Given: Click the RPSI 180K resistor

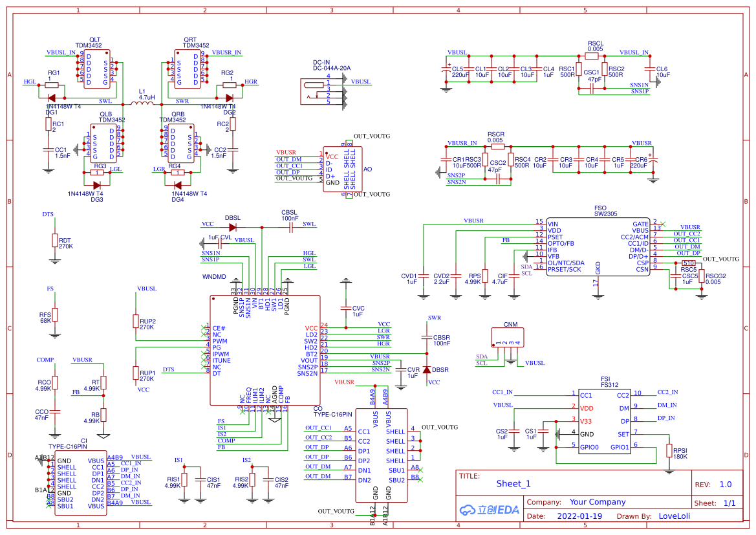Looking at the screenshot, I should pos(669,450).
